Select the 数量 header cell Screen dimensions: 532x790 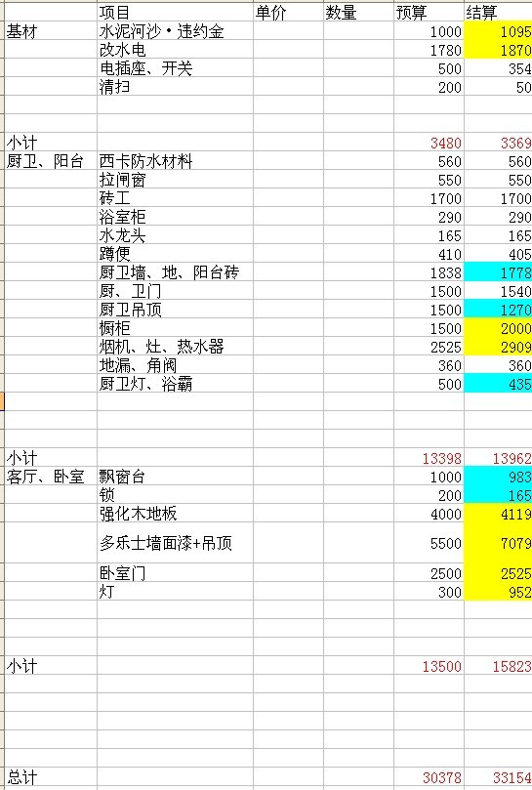(358, 12)
